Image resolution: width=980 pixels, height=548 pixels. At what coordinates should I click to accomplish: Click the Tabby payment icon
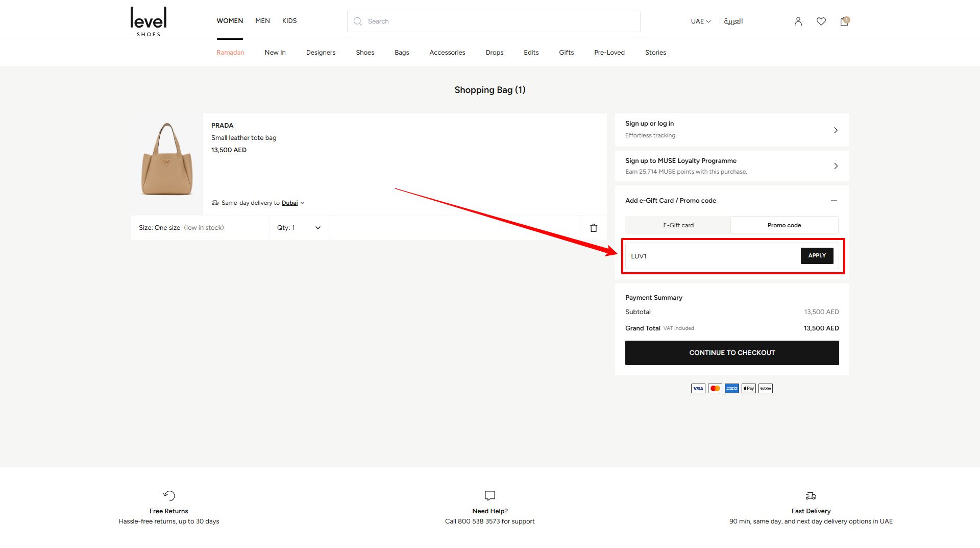point(766,389)
